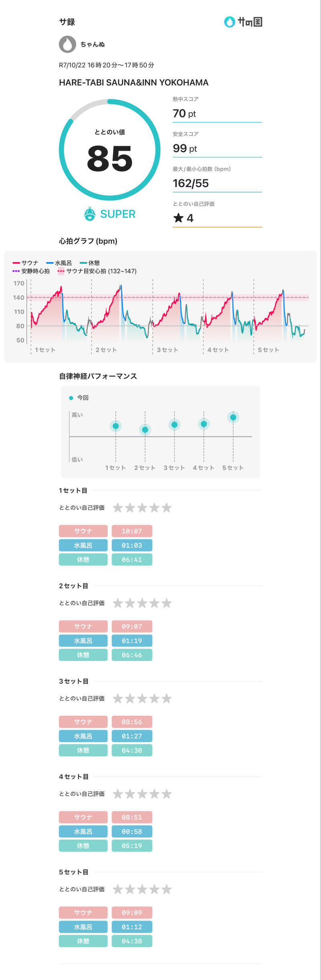Click the ちゃんぬ user avatar icon
Viewport: 321px width, 980px height.
[67, 45]
